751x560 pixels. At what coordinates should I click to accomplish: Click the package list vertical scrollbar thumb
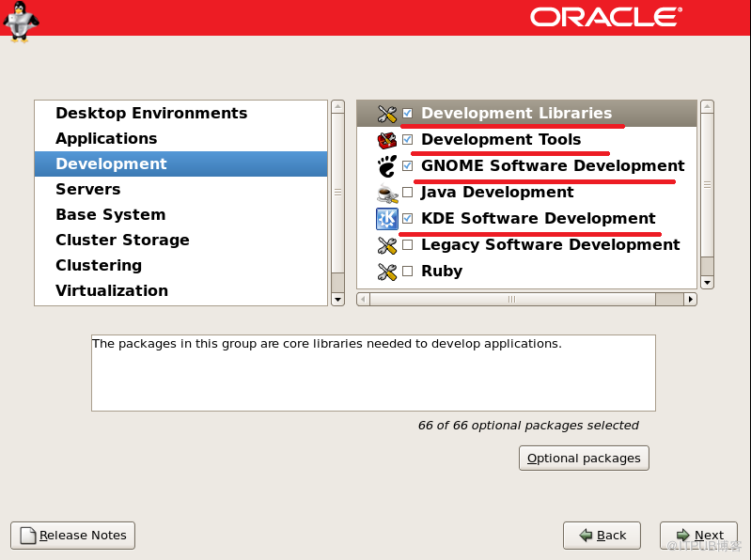pos(708,185)
